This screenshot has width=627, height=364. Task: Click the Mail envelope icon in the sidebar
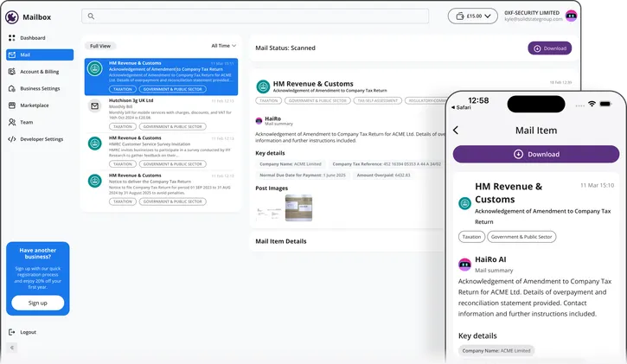pyautogui.click(x=12, y=54)
